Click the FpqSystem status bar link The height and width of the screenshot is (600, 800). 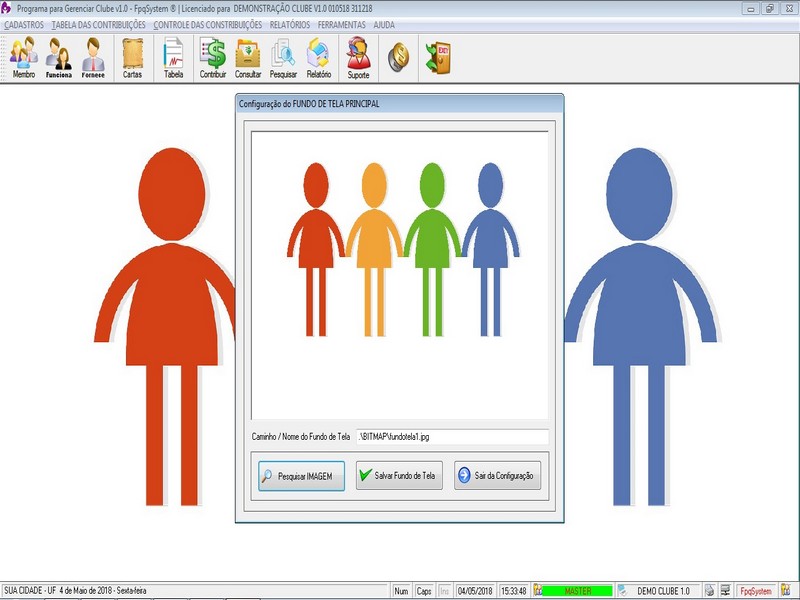tap(756, 591)
